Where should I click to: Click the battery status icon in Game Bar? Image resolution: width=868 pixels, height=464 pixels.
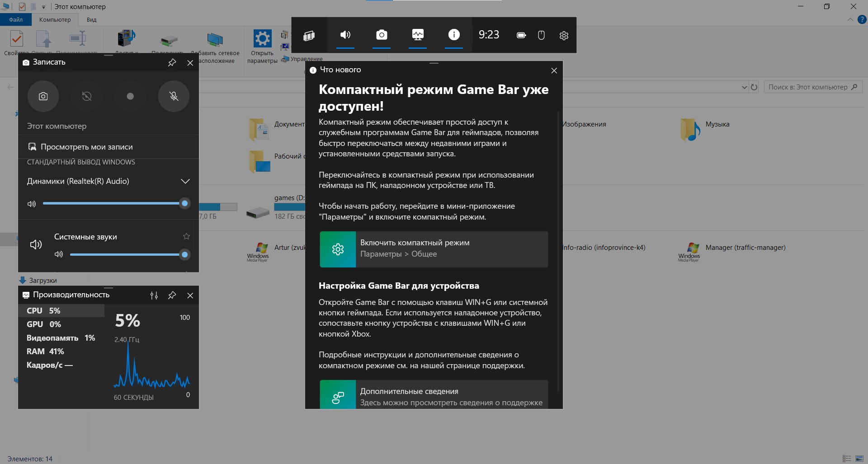pyautogui.click(x=521, y=35)
